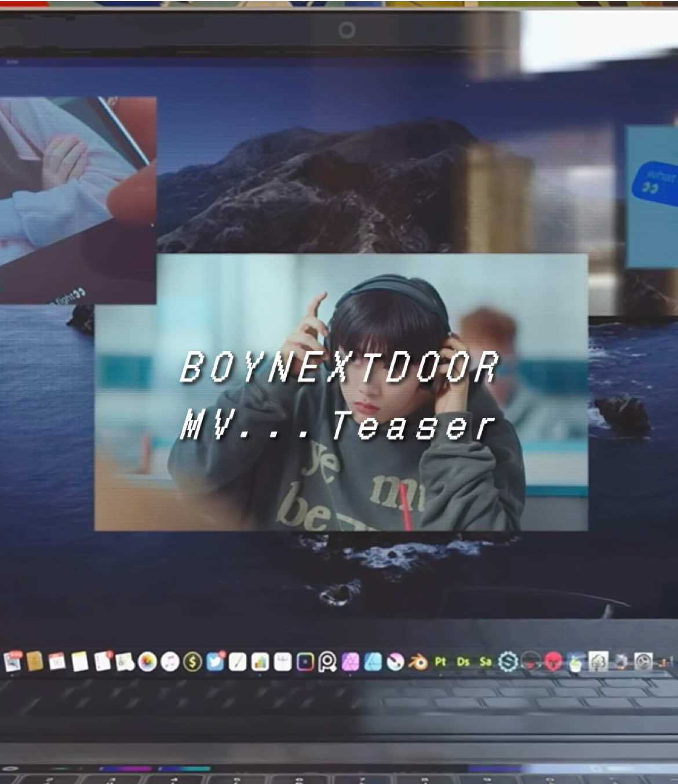Screen dimensions: 678x784
Task: Launch Blender from the dock
Action: coord(418,662)
